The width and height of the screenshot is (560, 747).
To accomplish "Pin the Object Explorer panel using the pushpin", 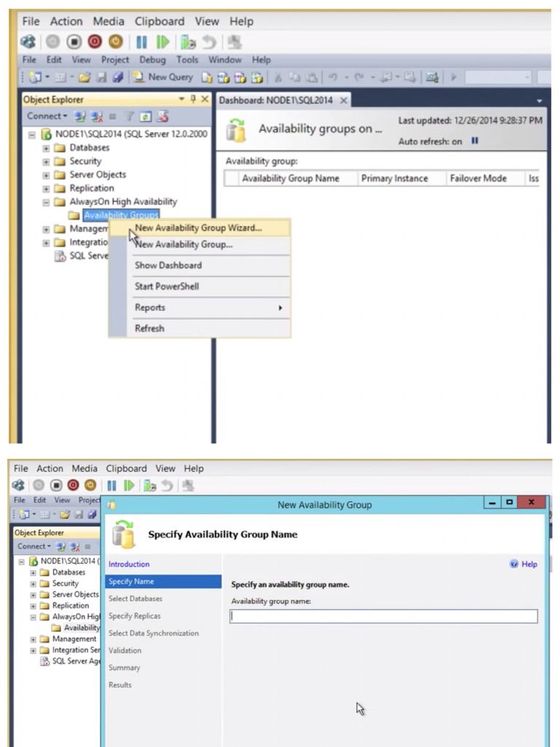I will [192, 99].
